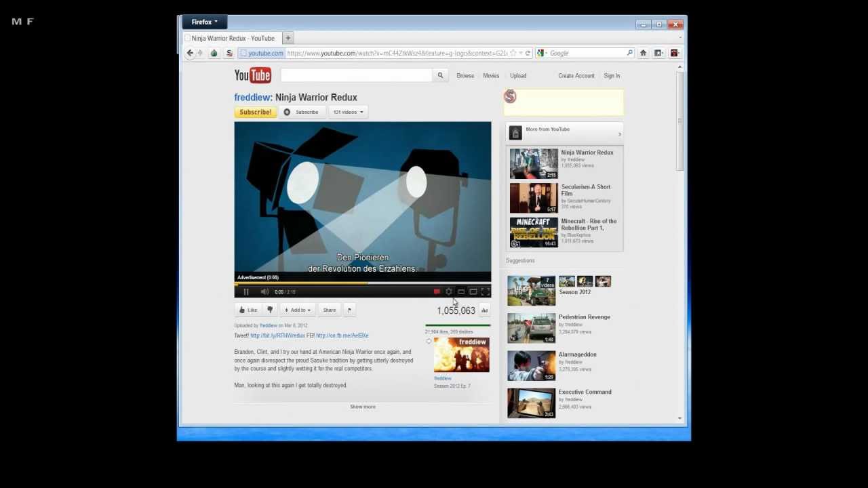Toggle the red annotations icon in the player

click(437, 292)
